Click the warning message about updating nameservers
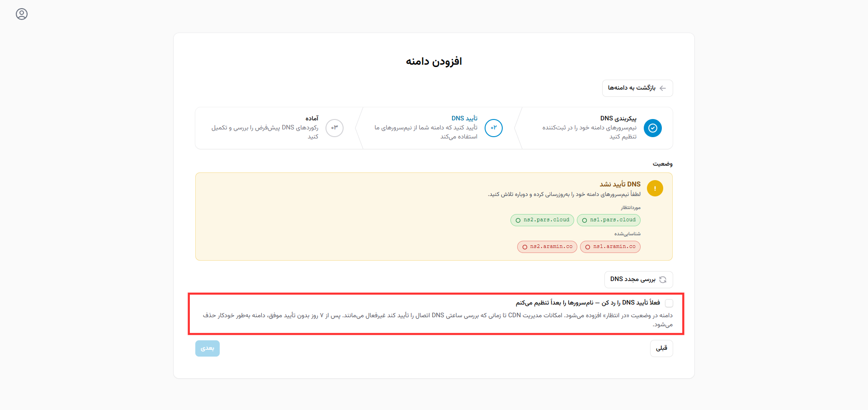868x410 pixels. click(564, 194)
